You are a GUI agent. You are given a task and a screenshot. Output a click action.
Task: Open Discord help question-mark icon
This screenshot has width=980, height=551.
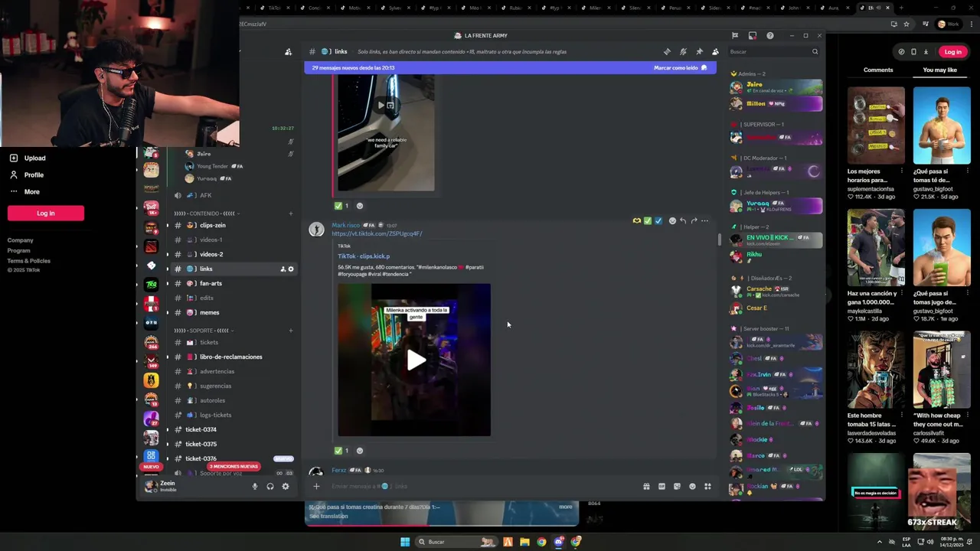point(770,35)
